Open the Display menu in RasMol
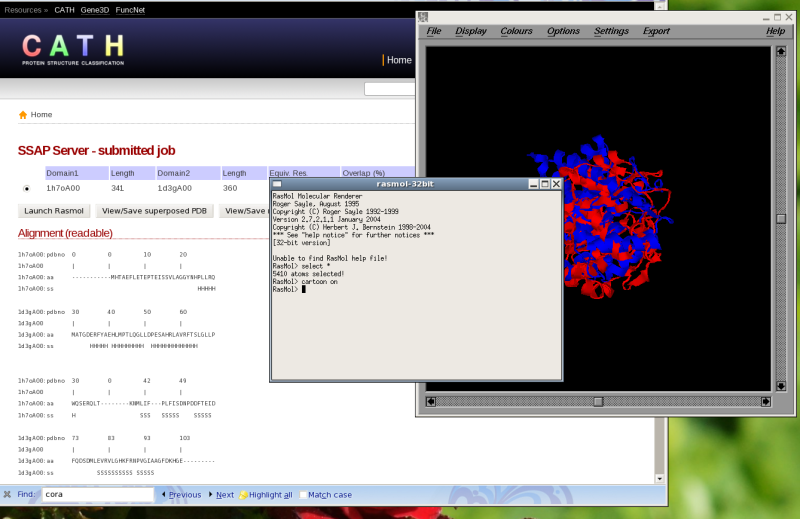 (471, 31)
